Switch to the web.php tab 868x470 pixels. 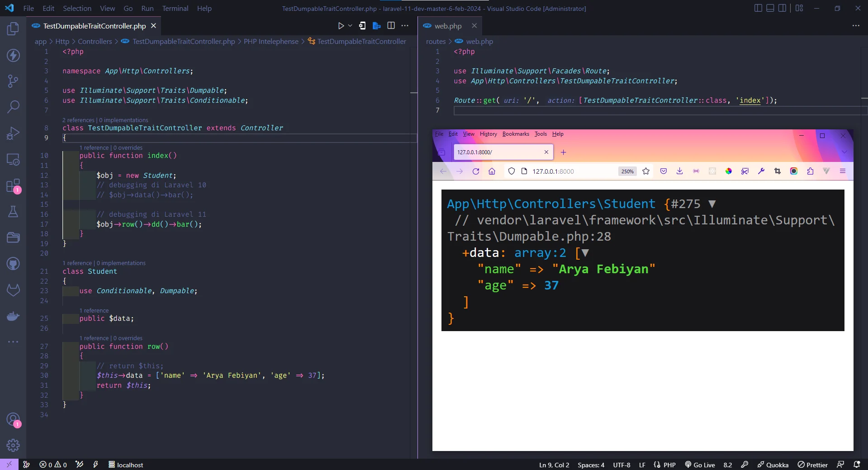[x=448, y=26]
